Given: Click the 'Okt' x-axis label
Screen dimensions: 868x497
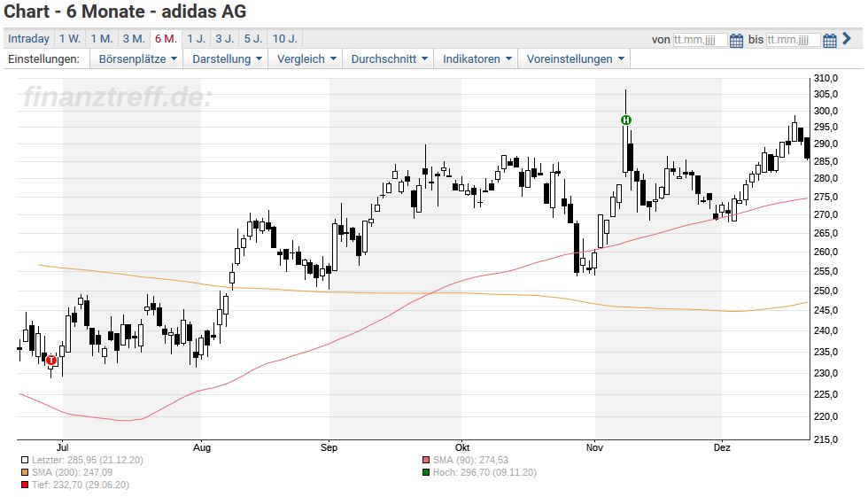Looking at the screenshot, I should pyautogui.click(x=462, y=447).
